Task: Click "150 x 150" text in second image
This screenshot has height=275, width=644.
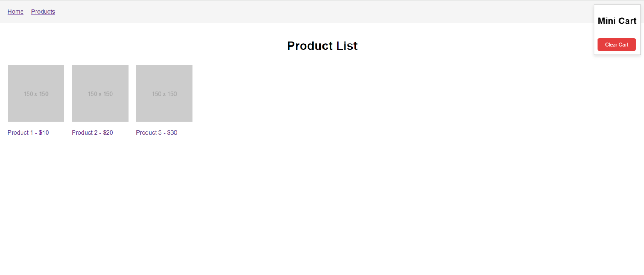Action: pos(100,94)
